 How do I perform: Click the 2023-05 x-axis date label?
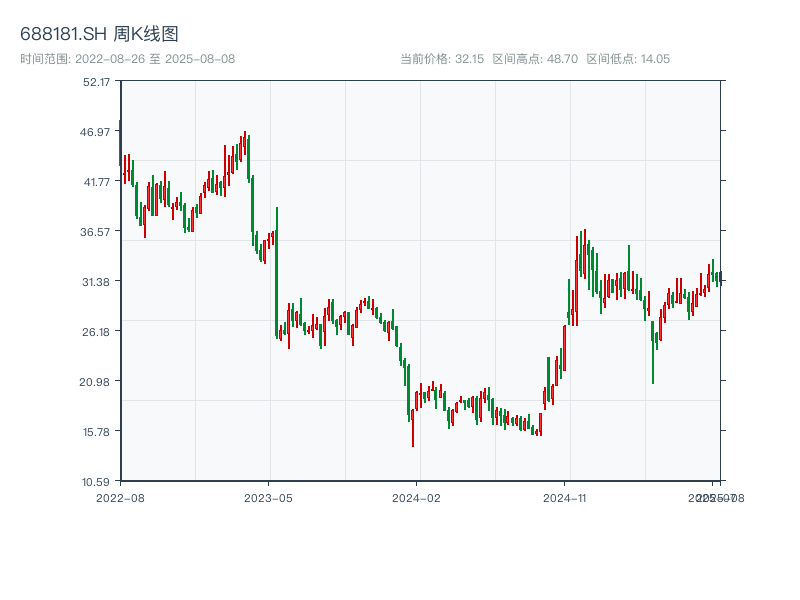(269, 497)
